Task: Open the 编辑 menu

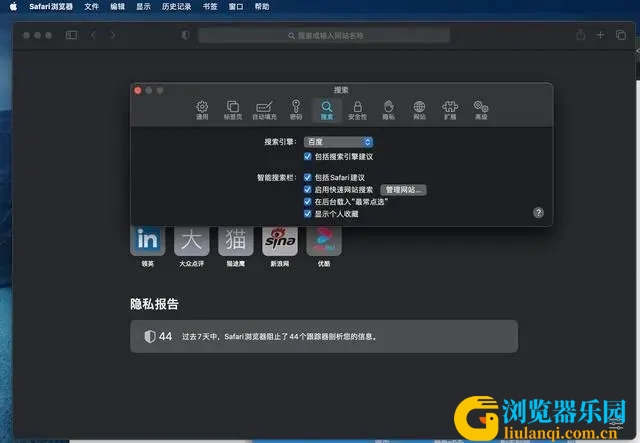Action: tap(118, 7)
